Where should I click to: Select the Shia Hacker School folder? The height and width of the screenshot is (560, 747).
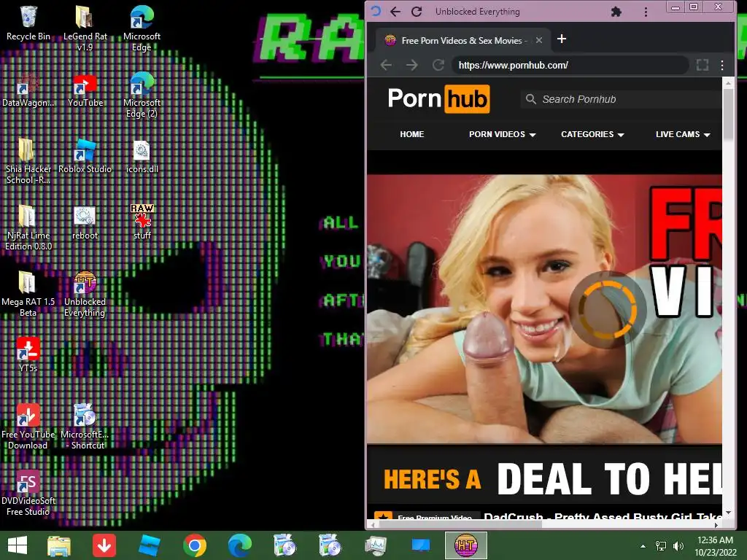tap(28, 161)
